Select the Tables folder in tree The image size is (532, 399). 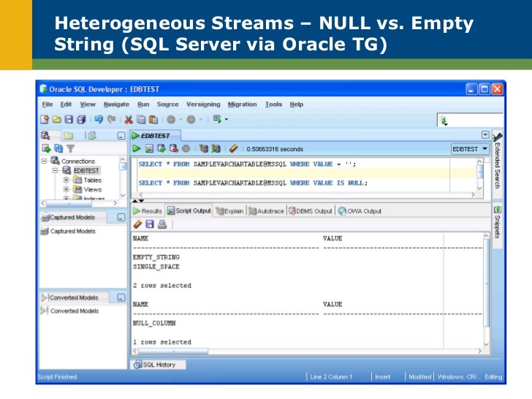coord(88,180)
